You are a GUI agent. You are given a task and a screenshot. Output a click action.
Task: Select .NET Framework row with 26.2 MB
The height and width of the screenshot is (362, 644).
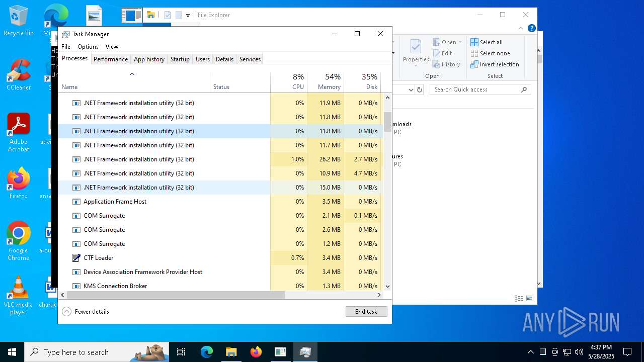[220, 159]
